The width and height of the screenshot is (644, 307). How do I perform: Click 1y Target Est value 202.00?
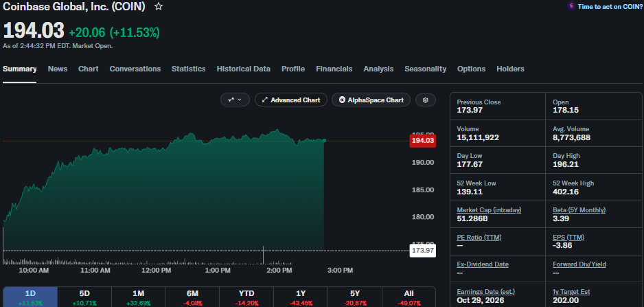click(566, 300)
